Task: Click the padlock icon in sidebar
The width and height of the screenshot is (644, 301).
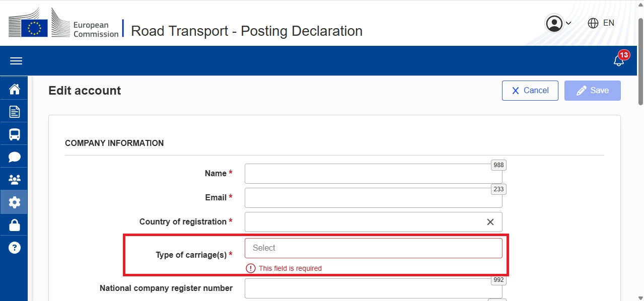Action: coord(15,225)
